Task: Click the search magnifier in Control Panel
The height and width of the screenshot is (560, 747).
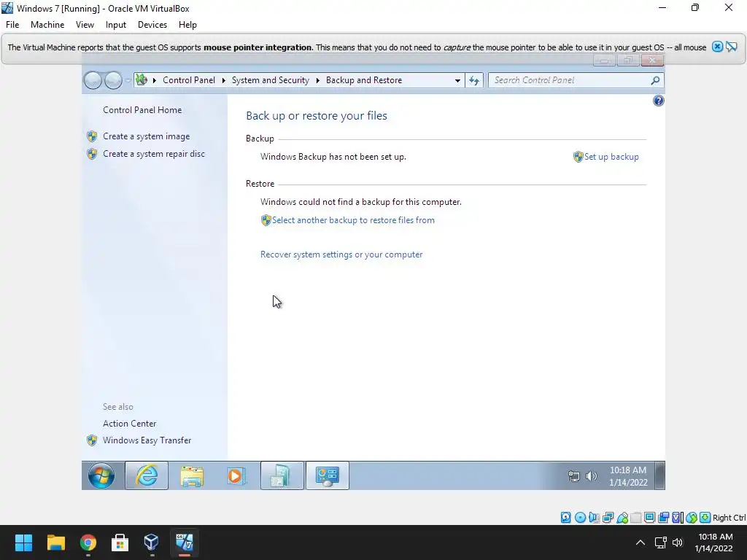Action: point(656,80)
